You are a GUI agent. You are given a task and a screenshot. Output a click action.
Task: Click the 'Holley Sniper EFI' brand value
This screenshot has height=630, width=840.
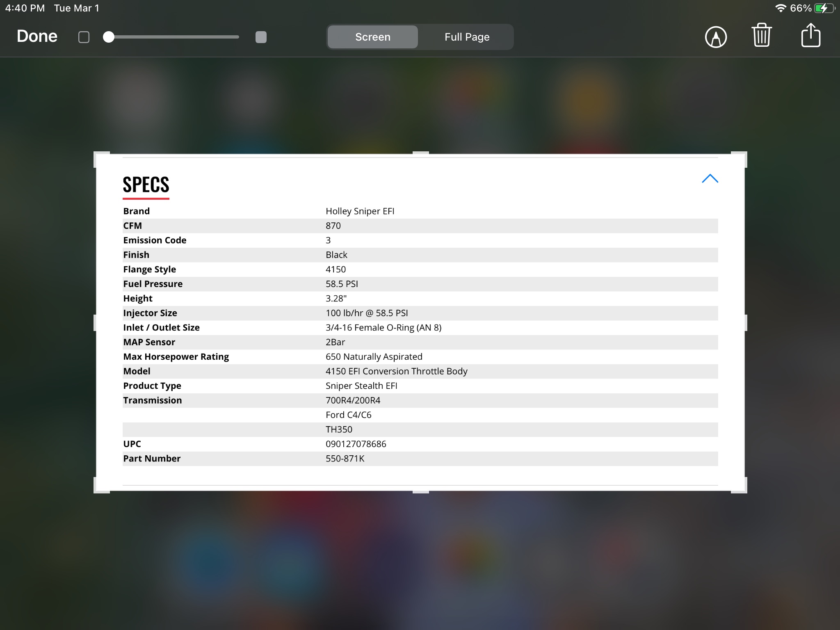coord(360,211)
